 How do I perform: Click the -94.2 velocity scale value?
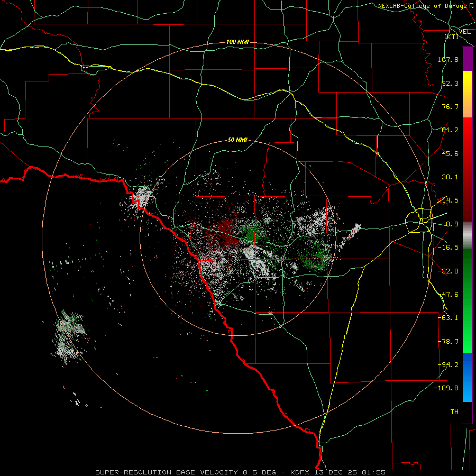pos(448,365)
